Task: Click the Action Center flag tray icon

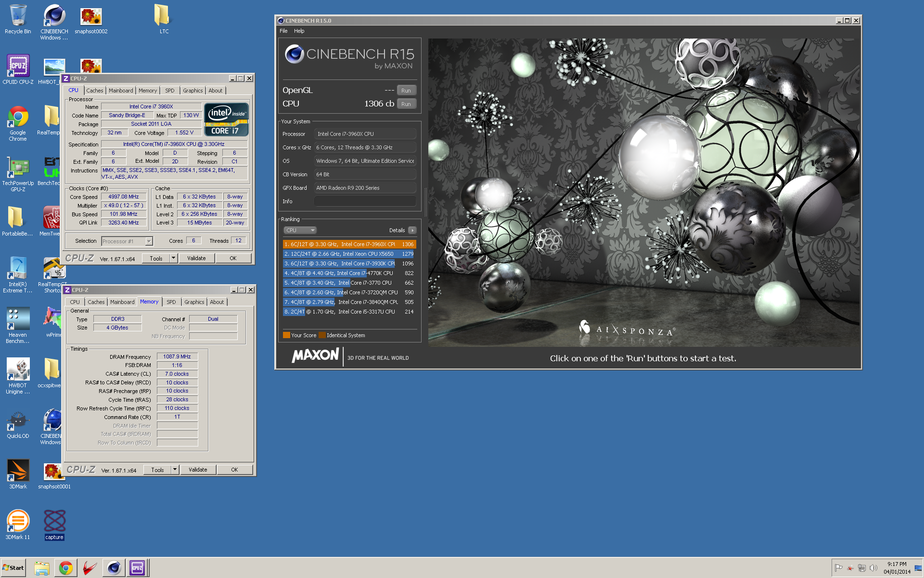Action: [x=838, y=568]
